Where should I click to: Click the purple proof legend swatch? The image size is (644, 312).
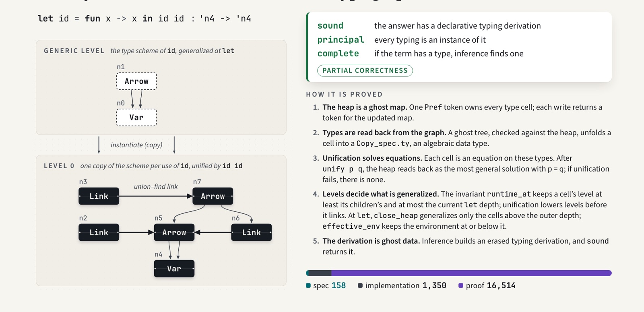(x=461, y=285)
